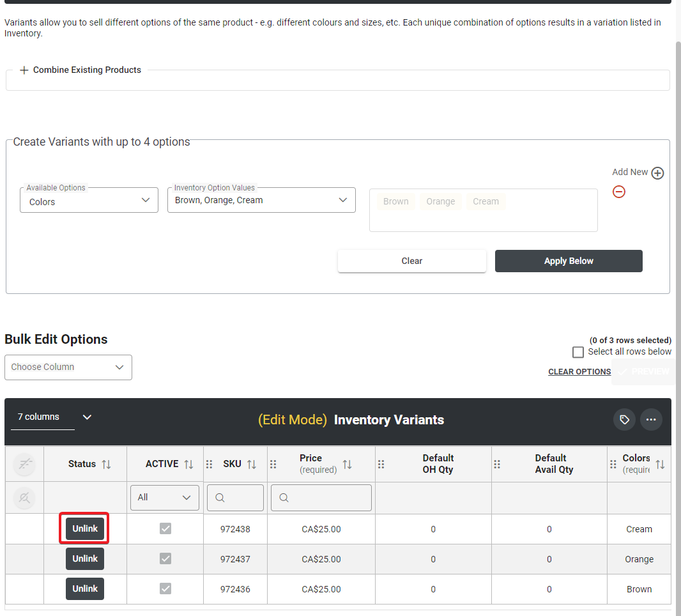Click the sort arrows beside Price

point(347,465)
